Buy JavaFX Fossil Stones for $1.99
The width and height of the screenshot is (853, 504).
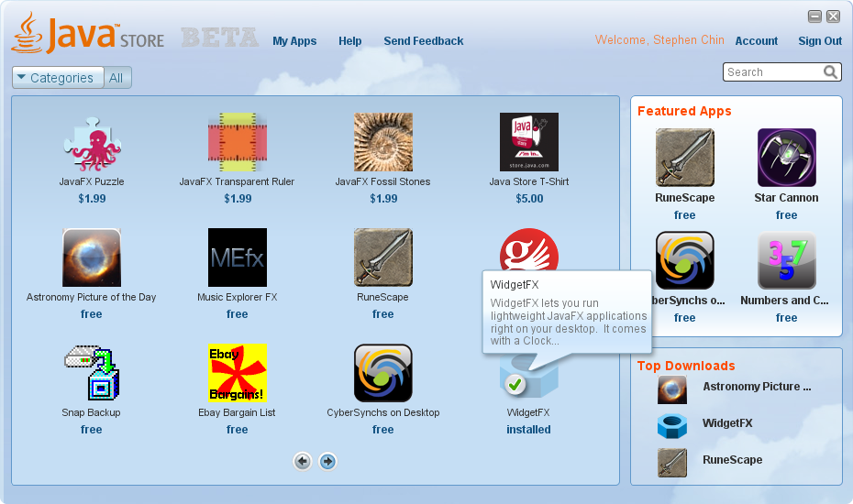[383, 199]
